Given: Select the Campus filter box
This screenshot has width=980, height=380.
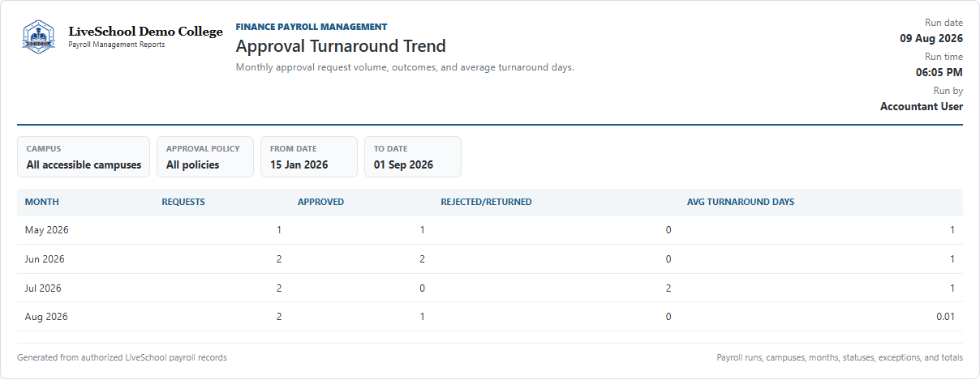Looking at the screenshot, I should click(84, 157).
